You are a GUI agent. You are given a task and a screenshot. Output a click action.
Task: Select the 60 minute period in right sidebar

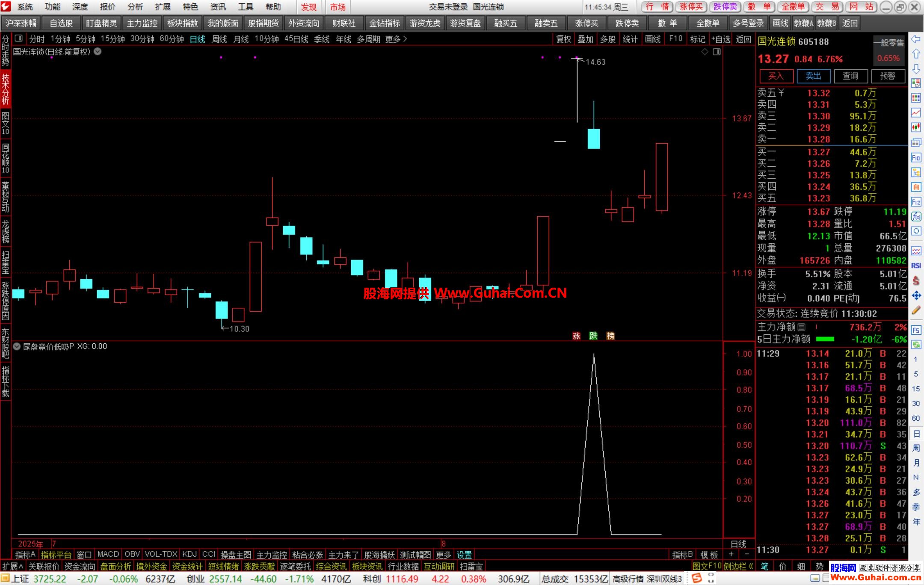916,418
